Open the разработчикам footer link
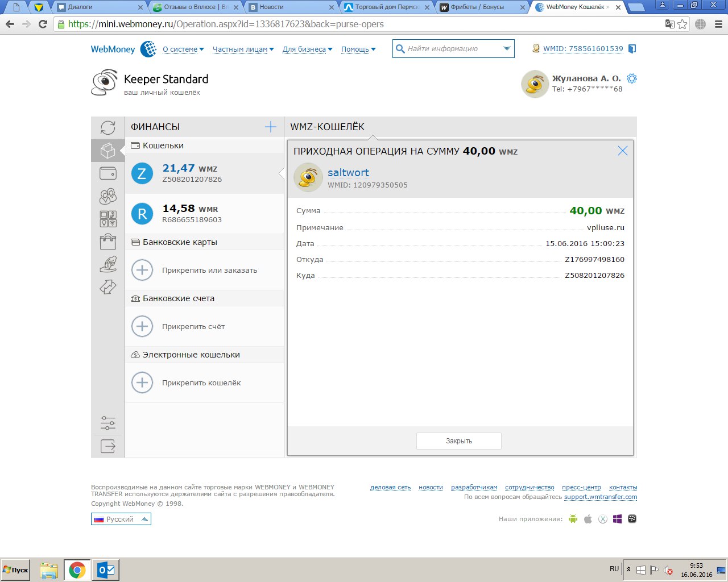 (474, 487)
